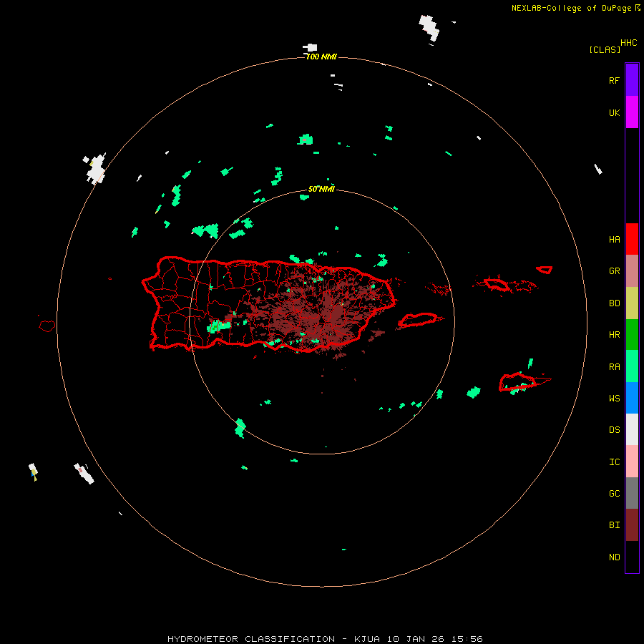Click the BI legend label
Viewport: 644px width, 644px height.
pos(614,525)
